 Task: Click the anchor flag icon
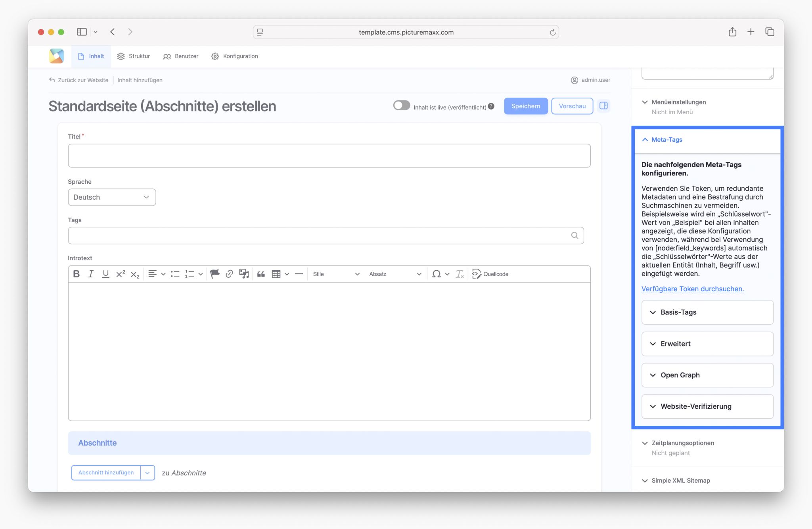pyautogui.click(x=214, y=274)
